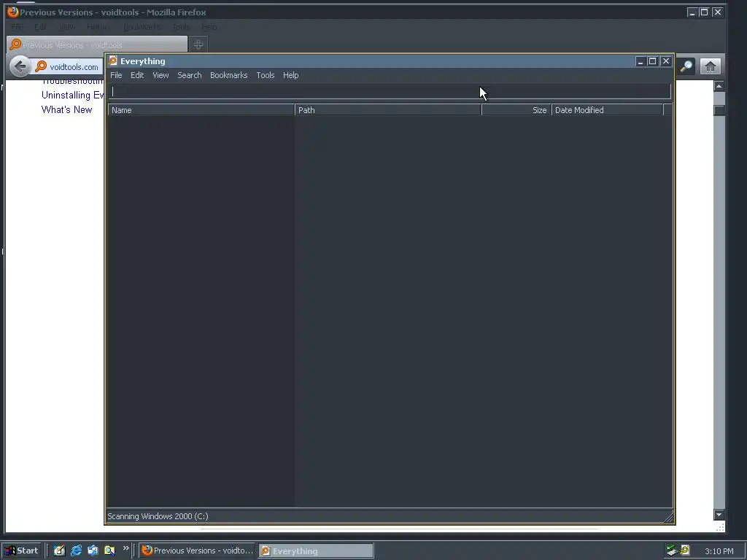Screen dimensions: 747x560
Task: Click the Firefox search magnifier icon
Action: tap(686, 66)
